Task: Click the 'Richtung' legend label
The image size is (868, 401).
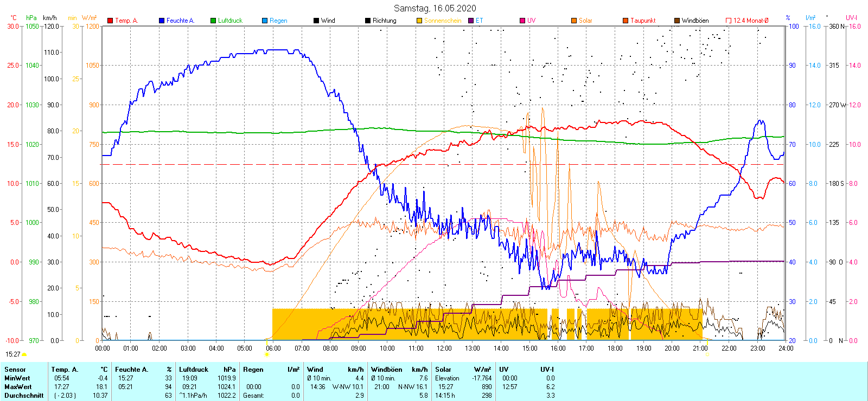Action: [x=385, y=21]
